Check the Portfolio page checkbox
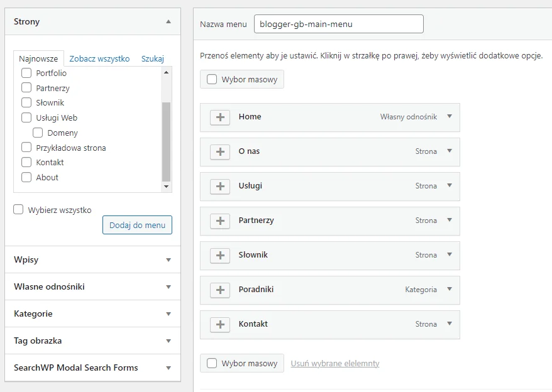This screenshot has width=552, height=392. [26, 73]
